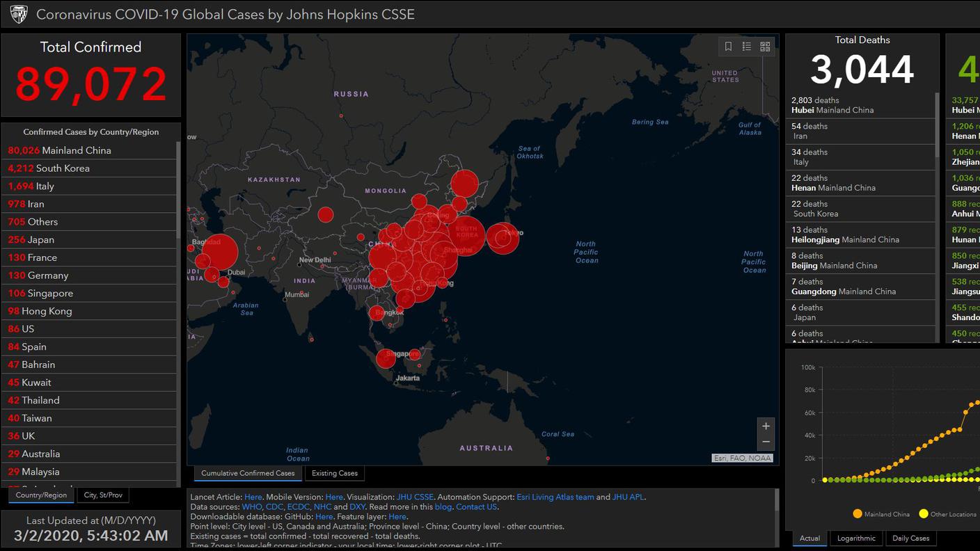Click the Johns Hopkins shield logo
Viewport: 980px width, 551px height.
(x=19, y=14)
